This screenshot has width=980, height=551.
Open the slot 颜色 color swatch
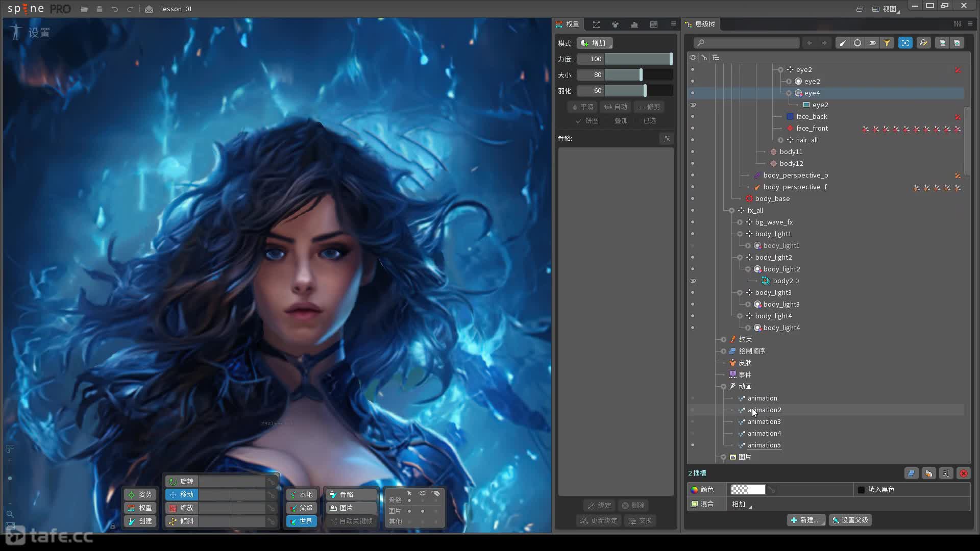point(748,490)
